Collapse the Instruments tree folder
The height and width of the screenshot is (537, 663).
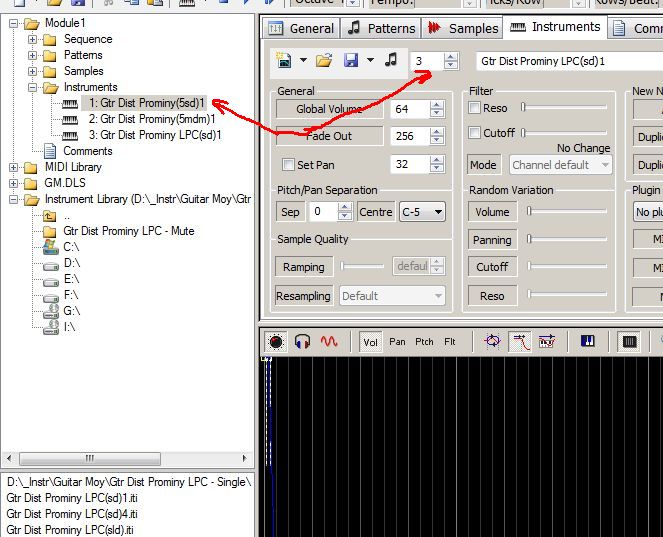(x=33, y=87)
